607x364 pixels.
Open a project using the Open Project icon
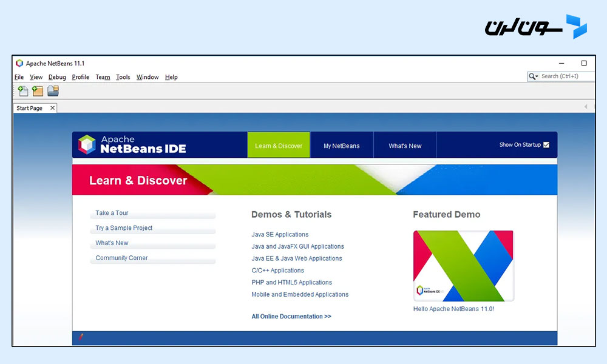point(53,90)
